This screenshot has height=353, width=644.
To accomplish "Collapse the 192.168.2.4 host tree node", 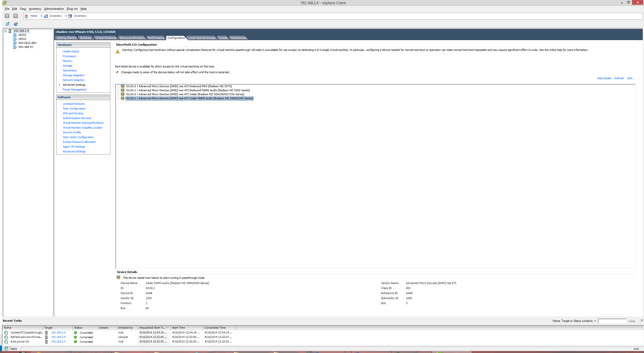I will point(5,31).
